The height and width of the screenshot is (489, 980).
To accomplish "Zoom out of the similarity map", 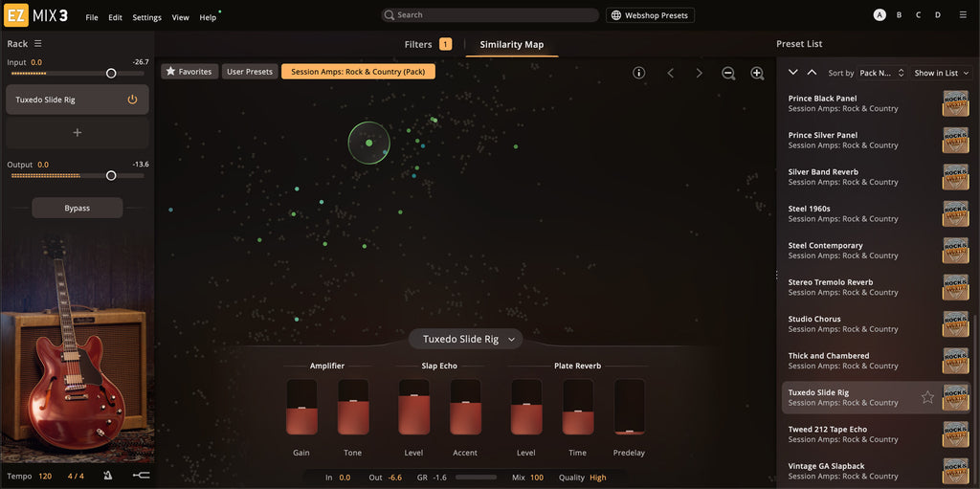I will pyautogui.click(x=728, y=73).
